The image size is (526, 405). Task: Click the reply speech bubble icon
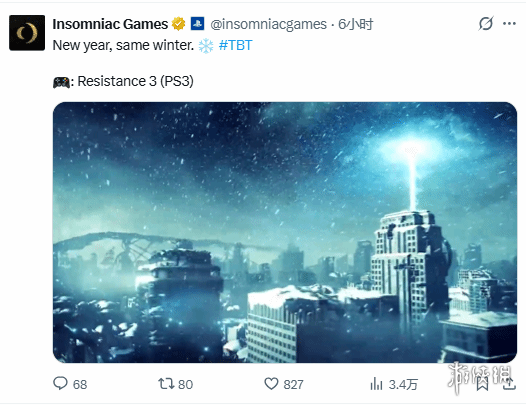click(x=60, y=384)
